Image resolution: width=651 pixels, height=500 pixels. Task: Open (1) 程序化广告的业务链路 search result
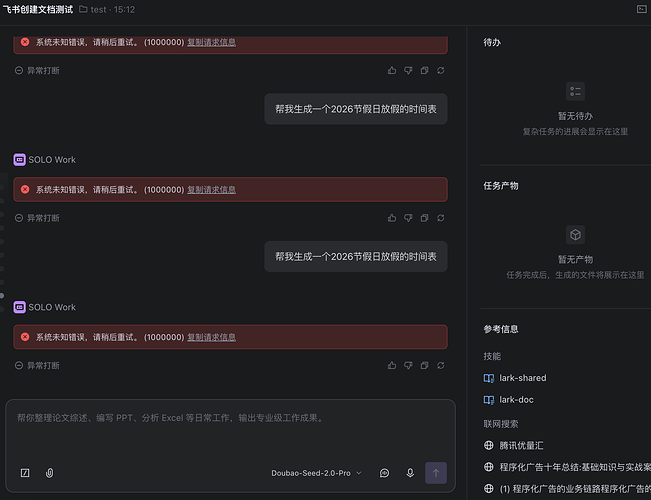(x=575, y=489)
